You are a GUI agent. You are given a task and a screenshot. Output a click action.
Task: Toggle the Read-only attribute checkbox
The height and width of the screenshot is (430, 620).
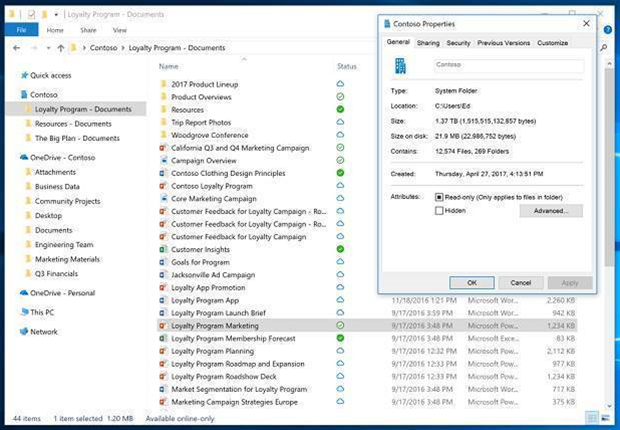[439, 197]
